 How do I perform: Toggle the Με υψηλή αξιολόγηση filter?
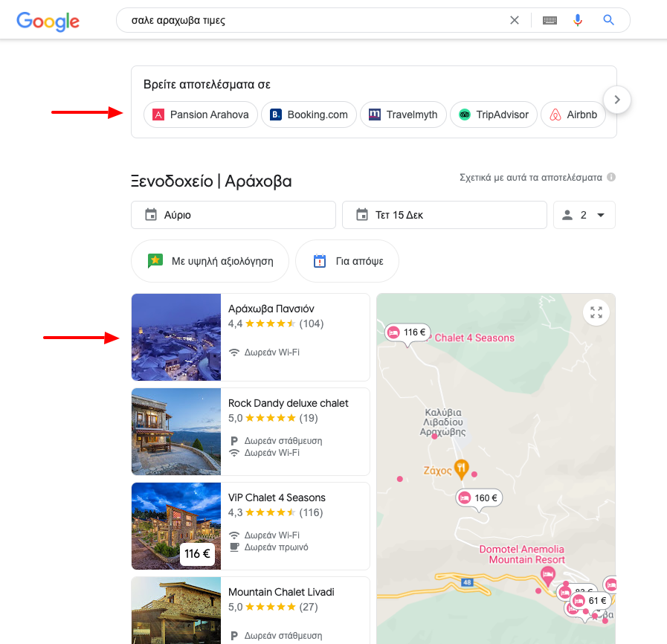[x=210, y=261]
